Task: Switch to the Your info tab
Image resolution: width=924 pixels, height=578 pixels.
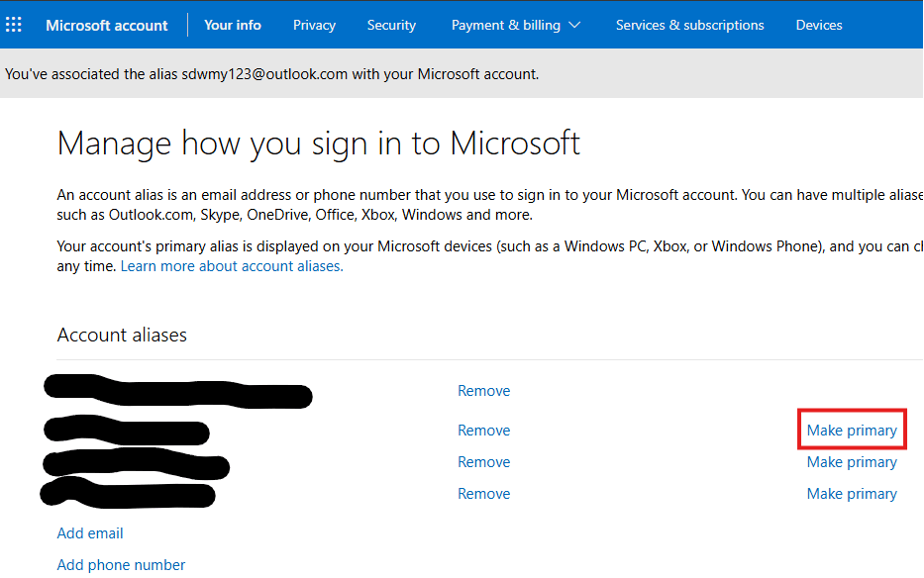Action: (233, 25)
